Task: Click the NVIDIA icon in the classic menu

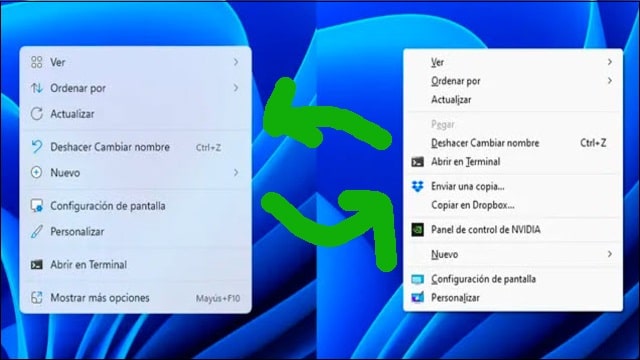Action: point(418,229)
